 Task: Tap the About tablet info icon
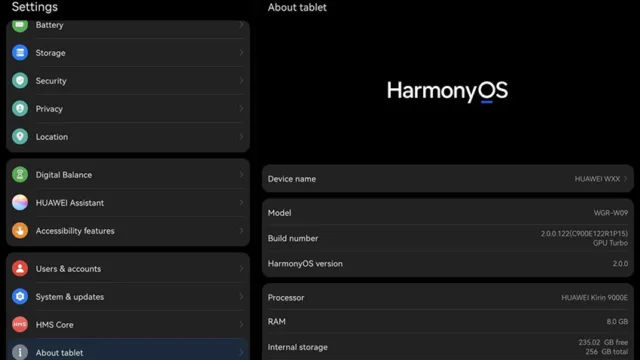pos(20,352)
